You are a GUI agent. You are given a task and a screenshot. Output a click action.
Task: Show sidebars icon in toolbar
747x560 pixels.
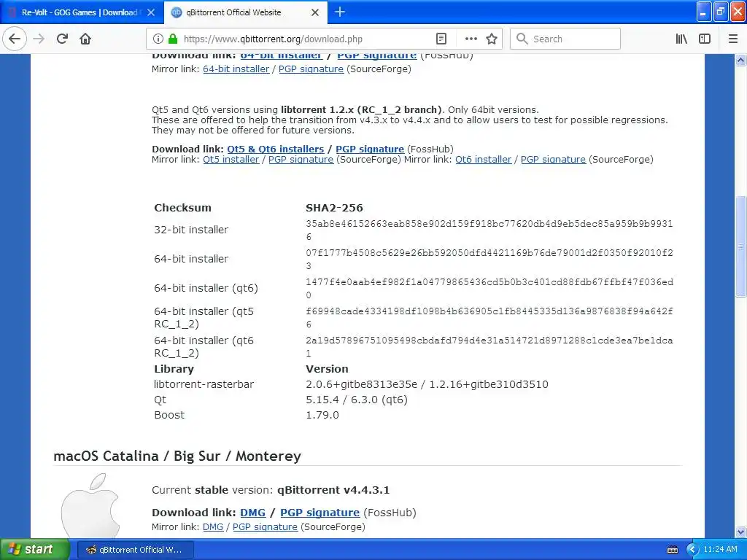(705, 39)
